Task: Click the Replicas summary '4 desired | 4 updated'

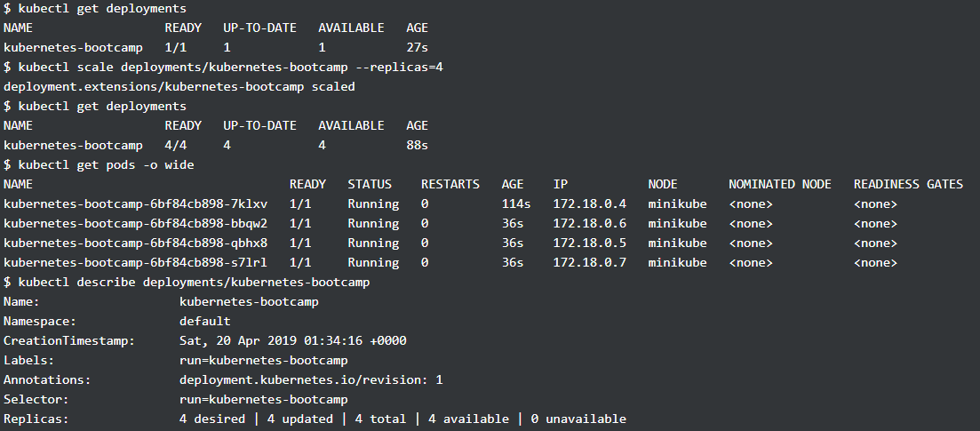Action: [256, 419]
